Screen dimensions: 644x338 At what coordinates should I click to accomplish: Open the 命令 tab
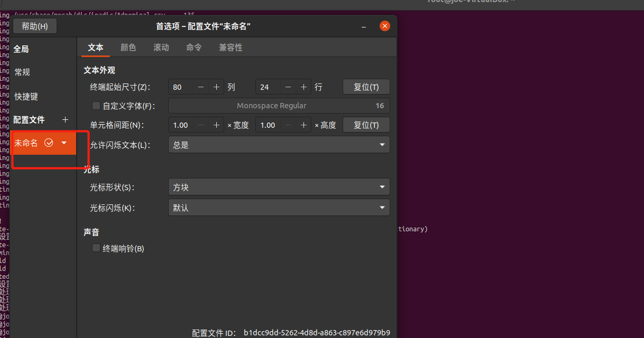click(x=194, y=48)
